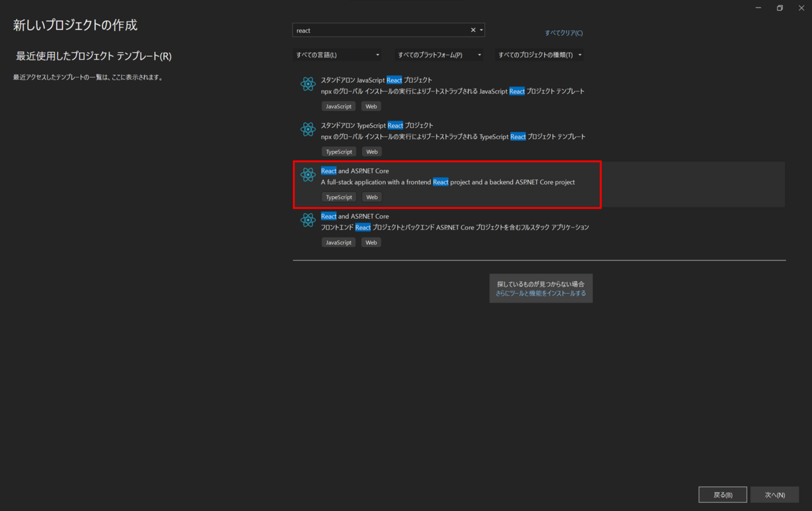
Task: Open the すべてのプラットフォーム platform filter dropdown
Action: coord(440,55)
